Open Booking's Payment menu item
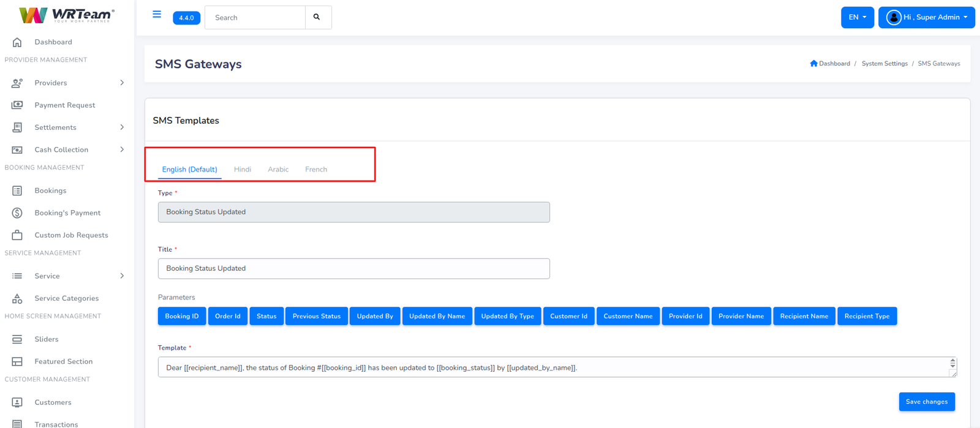The width and height of the screenshot is (980, 428). click(67, 213)
